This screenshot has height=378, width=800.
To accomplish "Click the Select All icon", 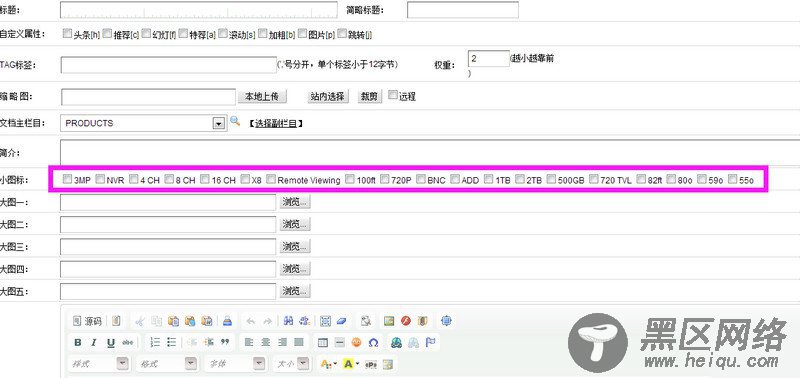I will pyautogui.click(x=326, y=321).
